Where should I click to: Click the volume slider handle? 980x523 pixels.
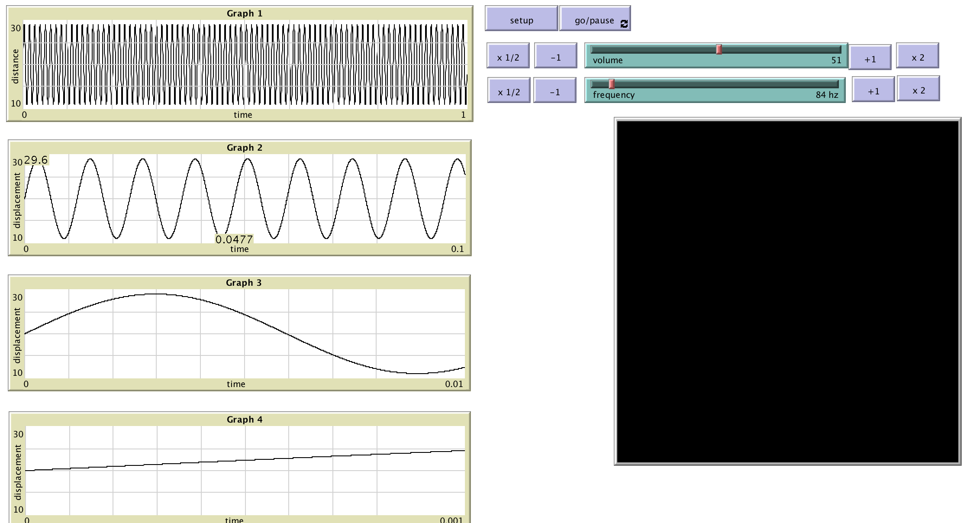pyautogui.click(x=719, y=50)
